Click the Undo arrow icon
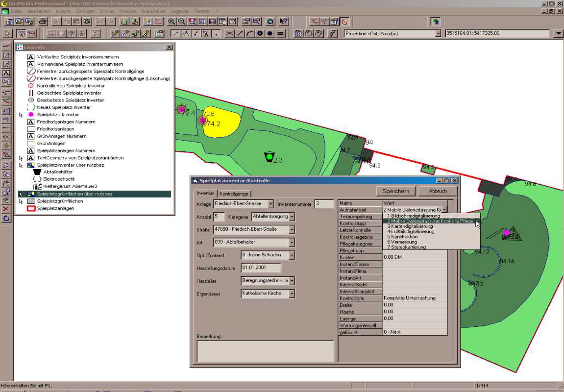The width and height of the screenshot is (564, 392). click(x=100, y=22)
